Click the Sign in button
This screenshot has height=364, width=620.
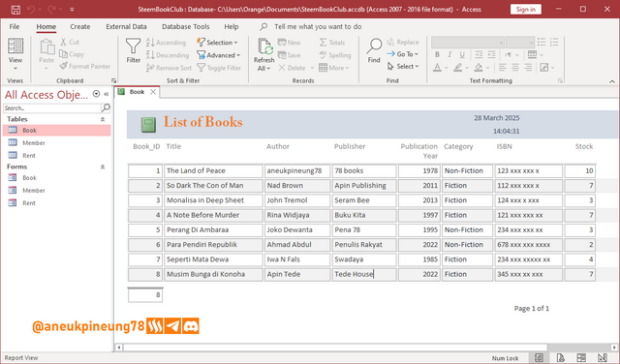coord(525,9)
